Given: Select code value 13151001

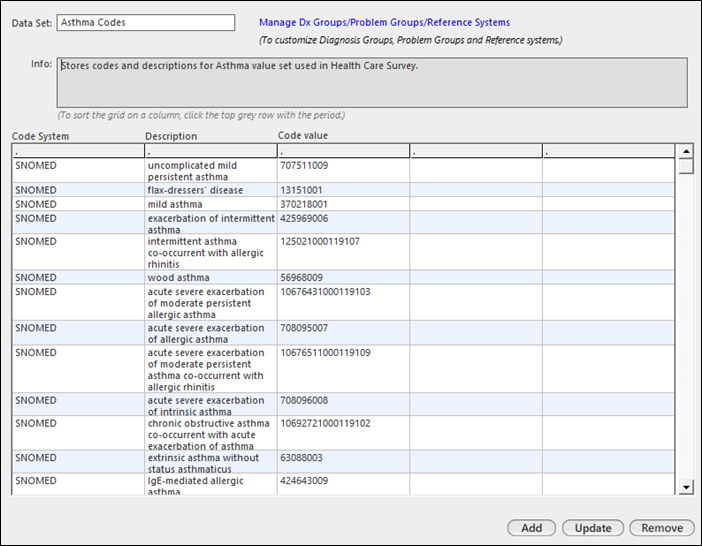Looking at the screenshot, I should point(343,190).
